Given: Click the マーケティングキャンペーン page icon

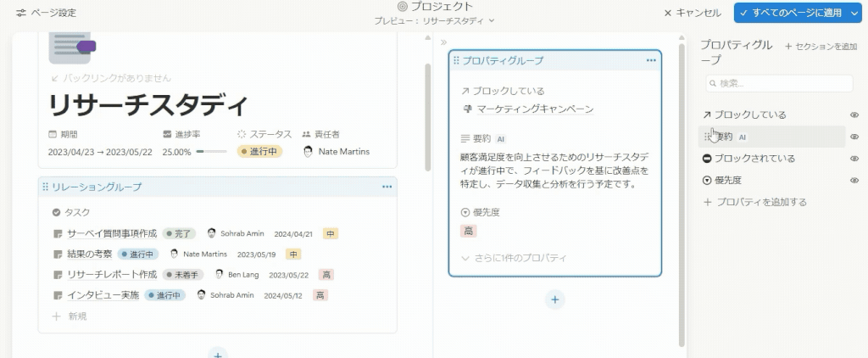Looking at the screenshot, I should click(467, 109).
